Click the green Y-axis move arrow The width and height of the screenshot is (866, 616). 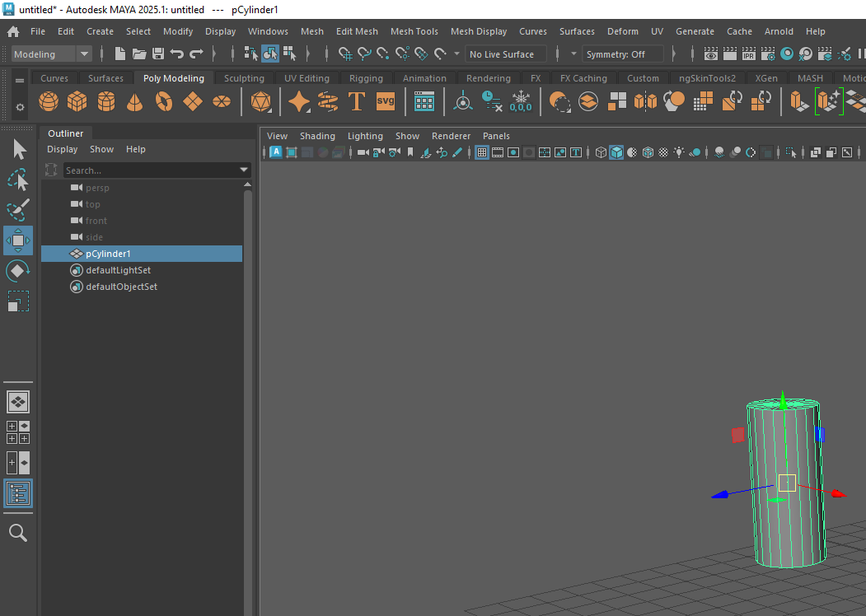click(783, 399)
